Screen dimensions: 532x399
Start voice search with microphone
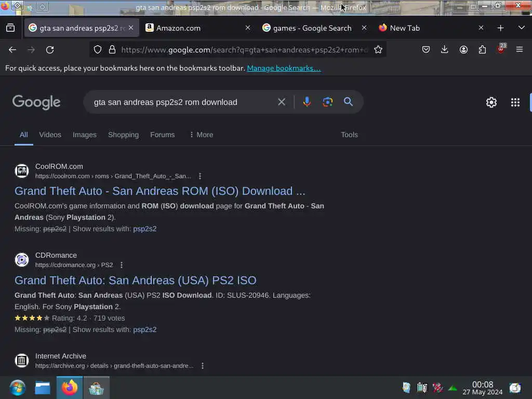[x=307, y=102]
